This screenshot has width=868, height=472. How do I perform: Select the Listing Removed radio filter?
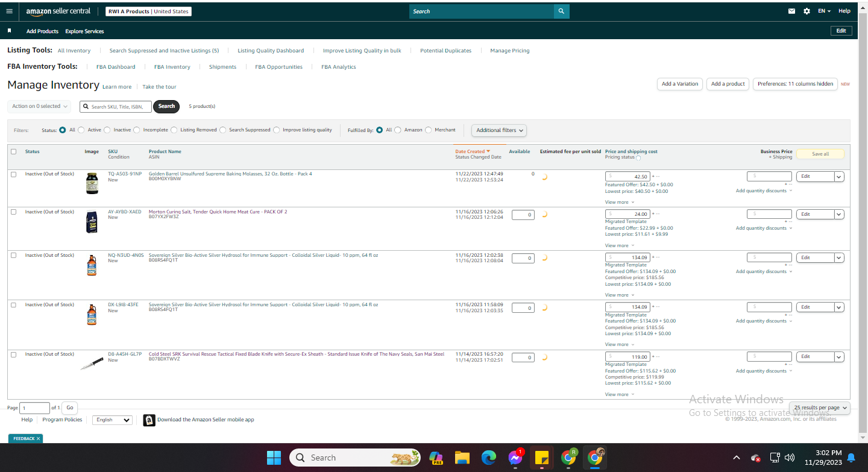(174, 130)
